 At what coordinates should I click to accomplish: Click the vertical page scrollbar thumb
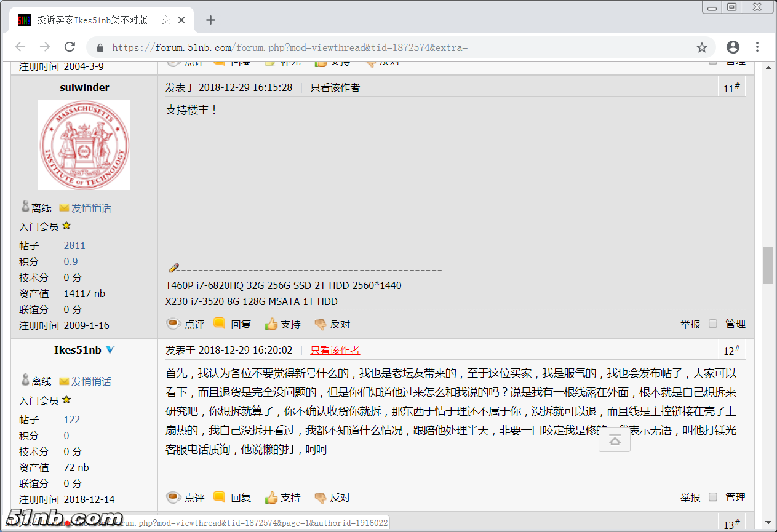768,265
